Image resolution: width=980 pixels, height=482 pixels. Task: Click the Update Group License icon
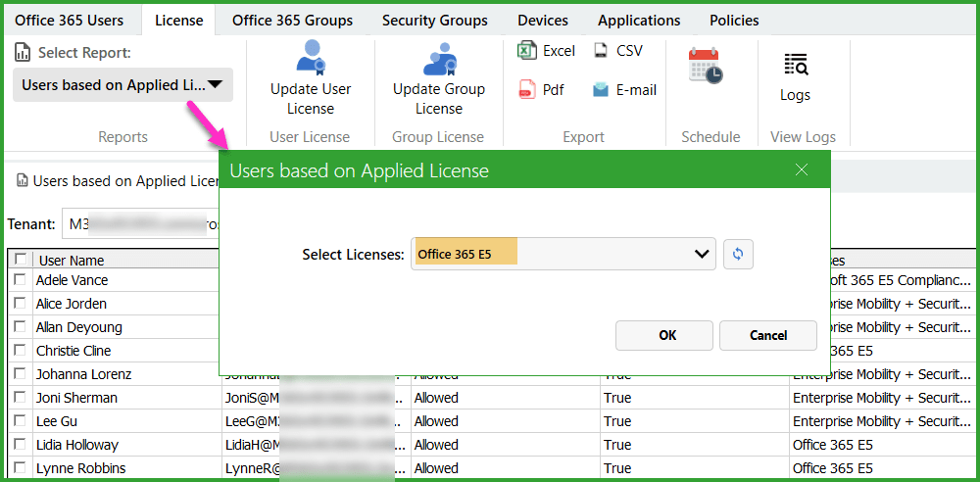click(x=439, y=59)
